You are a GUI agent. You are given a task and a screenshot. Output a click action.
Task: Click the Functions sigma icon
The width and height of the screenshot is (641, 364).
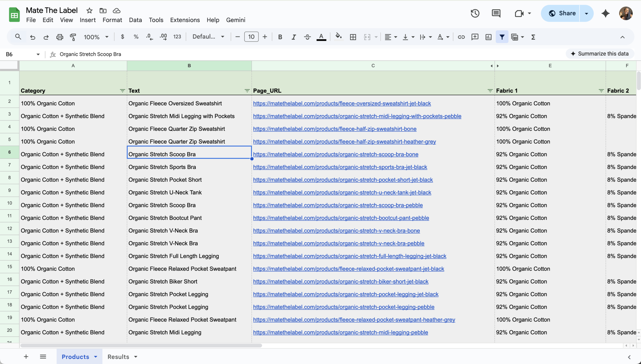click(x=533, y=37)
